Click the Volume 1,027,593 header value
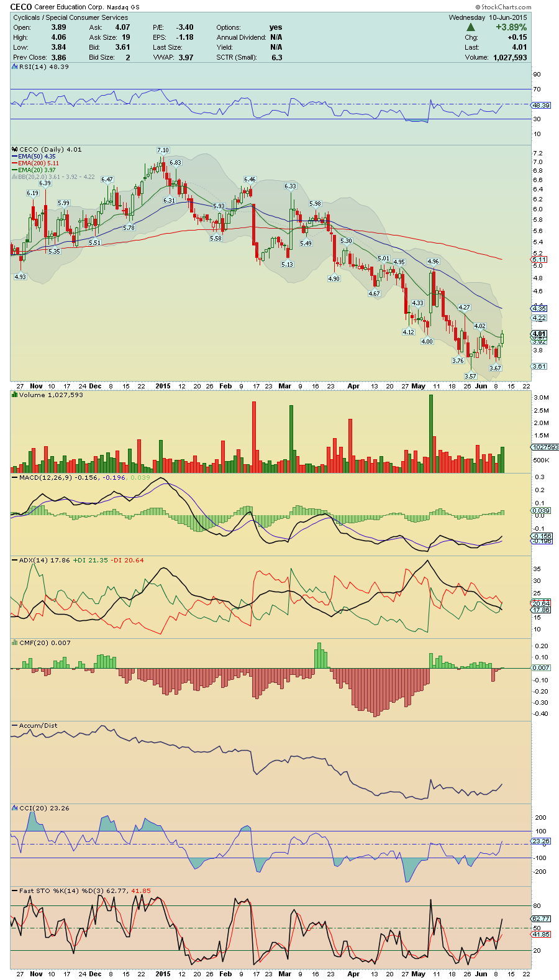This screenshot has height=980, width=559. tap(510, 57)
